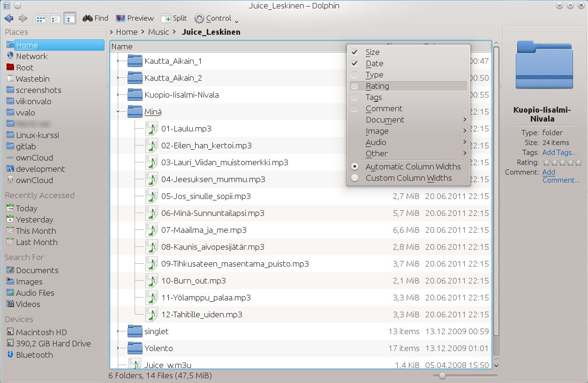Toggle Preview in the toolbar

pyautogui.click(x=135, y=18)
